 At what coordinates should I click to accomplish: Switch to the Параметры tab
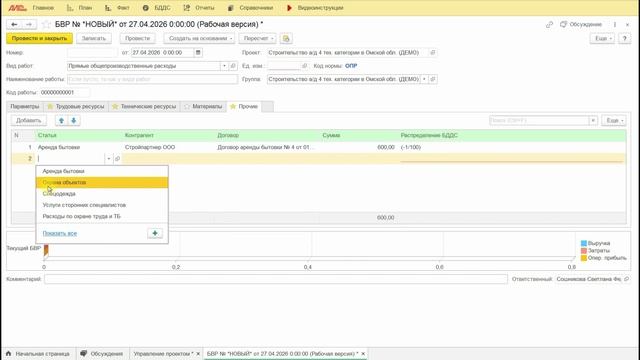25,107
